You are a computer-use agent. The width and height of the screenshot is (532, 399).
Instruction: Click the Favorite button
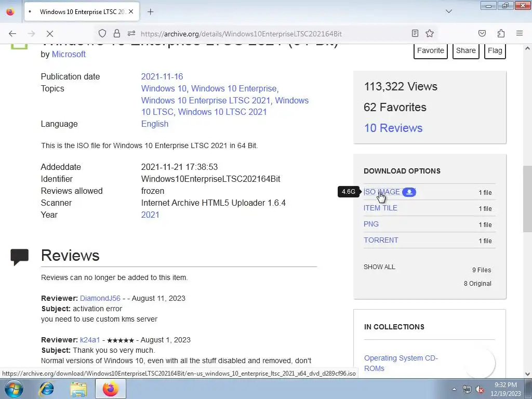(431, 50)
